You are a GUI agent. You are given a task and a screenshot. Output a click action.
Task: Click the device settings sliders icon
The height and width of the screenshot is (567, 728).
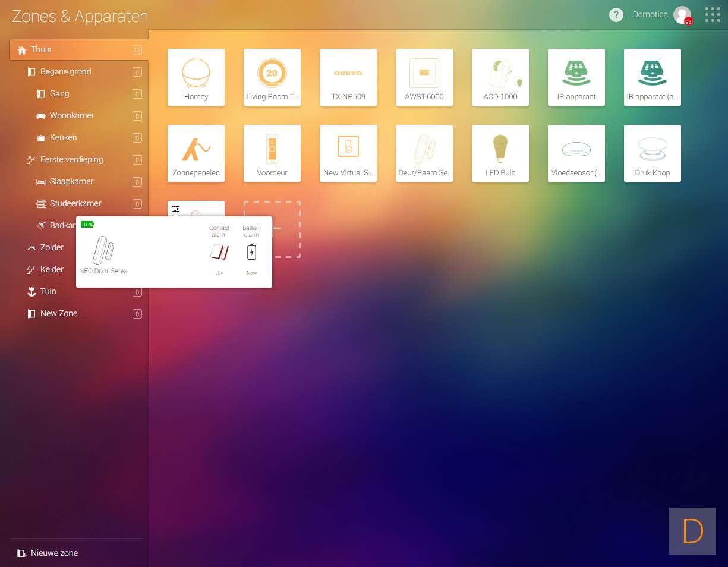pyautogui.click(x=176, y=209)
